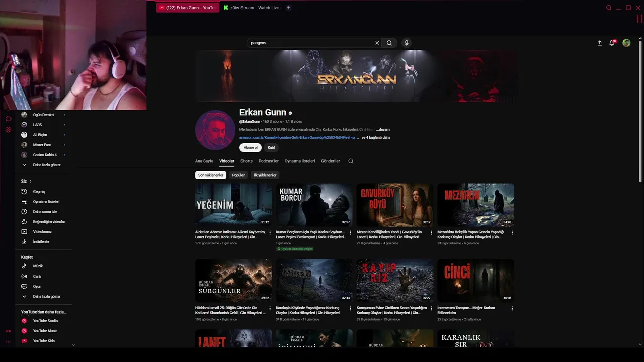
Task: Open YouTube Kids from sidebar
Action: coord(44,341)
